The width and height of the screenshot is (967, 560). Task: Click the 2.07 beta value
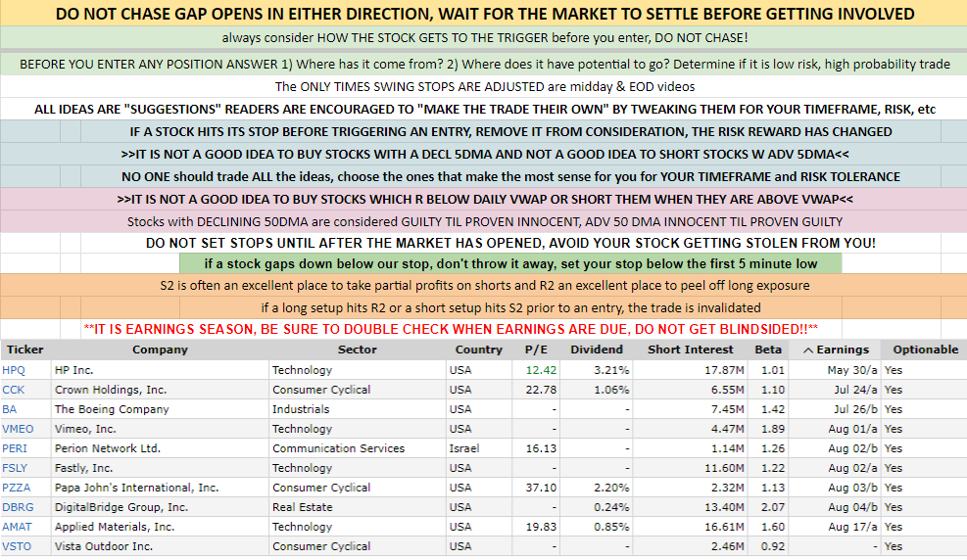(x=773, y=508)
